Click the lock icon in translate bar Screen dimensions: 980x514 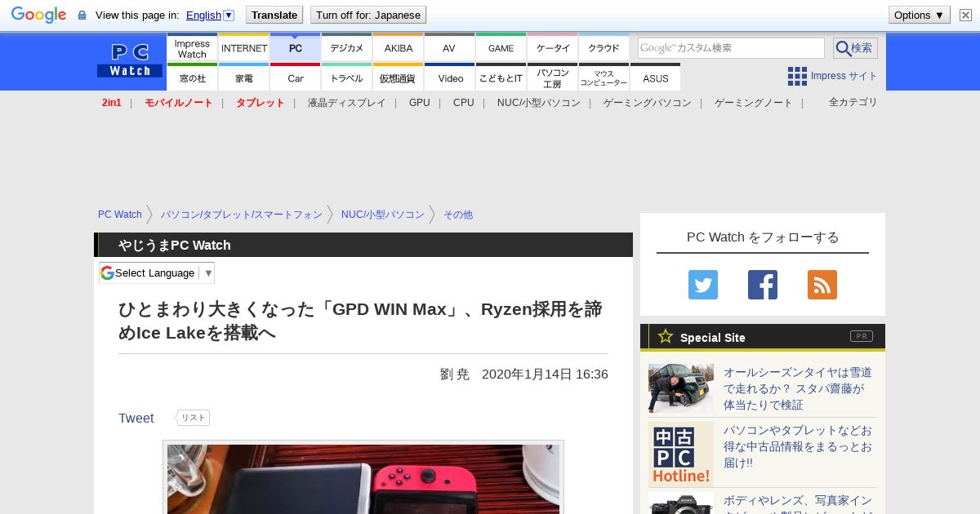tap(82, 16)
